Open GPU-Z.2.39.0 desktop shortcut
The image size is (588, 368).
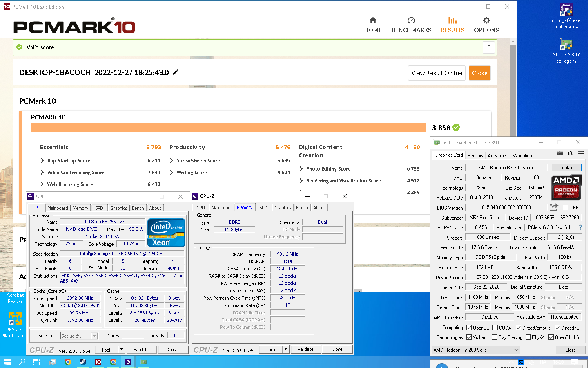[x=566, y=51]
